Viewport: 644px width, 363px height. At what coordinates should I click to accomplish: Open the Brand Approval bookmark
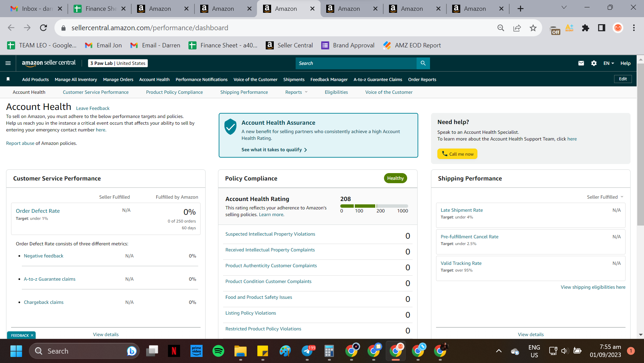[x=348, y=45]
